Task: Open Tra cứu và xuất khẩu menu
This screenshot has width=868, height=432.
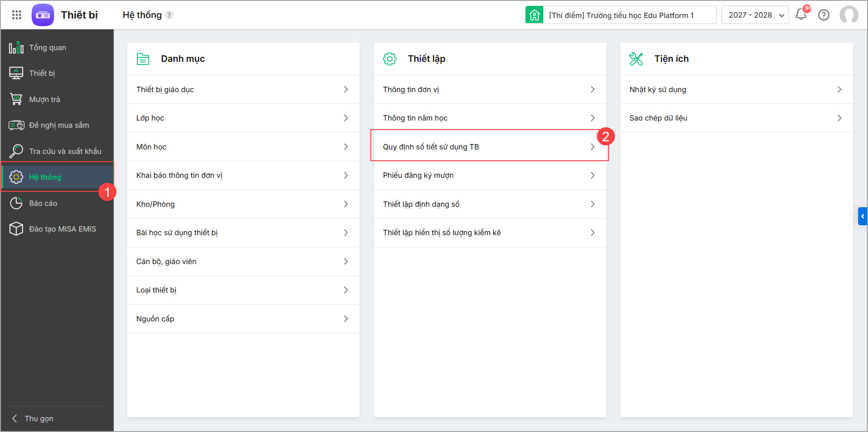Action: [65, 151]
